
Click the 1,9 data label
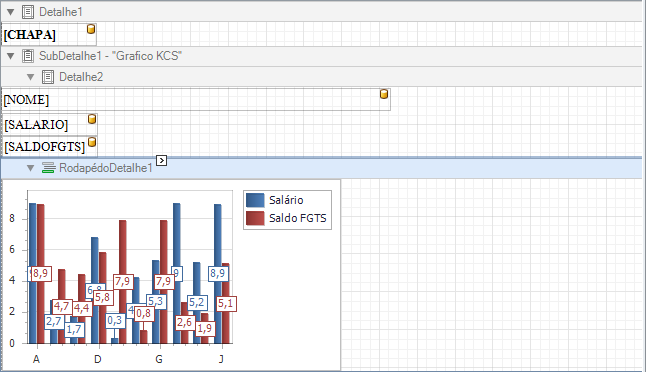205,328
